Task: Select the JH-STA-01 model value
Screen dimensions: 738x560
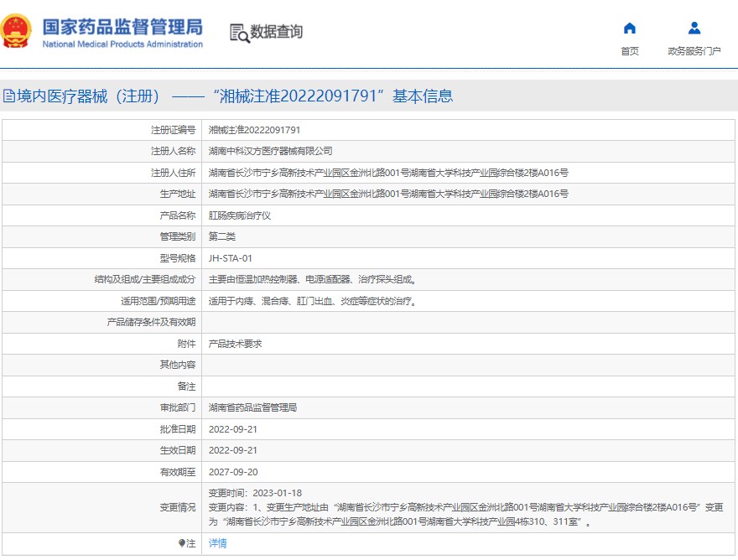Action: 230,258
